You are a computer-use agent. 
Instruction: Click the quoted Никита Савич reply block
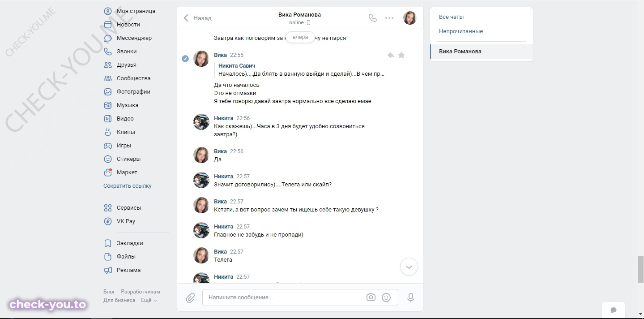coord(299,70)
